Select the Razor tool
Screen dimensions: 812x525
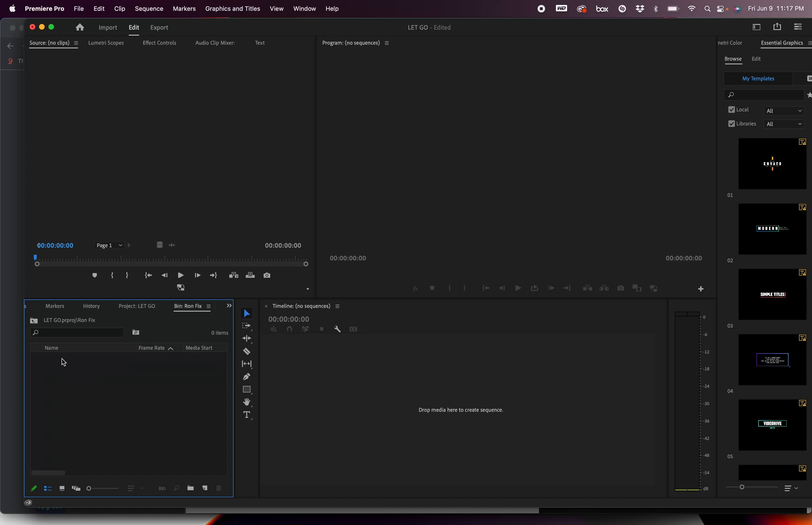click(247, 352)
